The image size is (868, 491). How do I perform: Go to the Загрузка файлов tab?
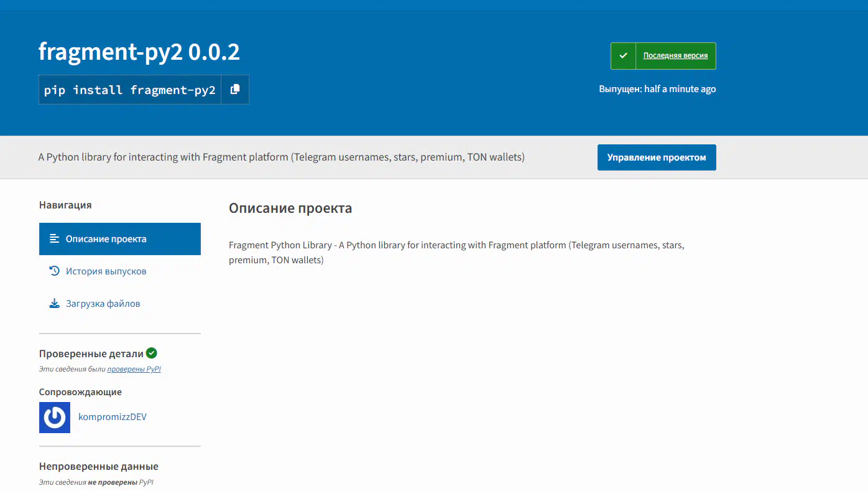tap(103, 304)
